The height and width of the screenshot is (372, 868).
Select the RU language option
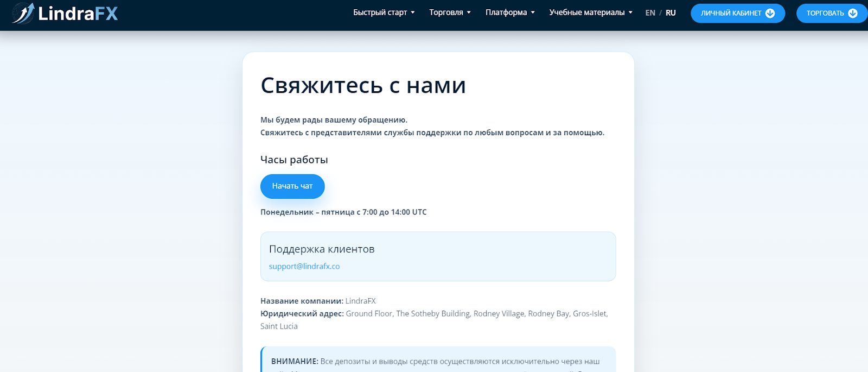(x=671, y=13)
